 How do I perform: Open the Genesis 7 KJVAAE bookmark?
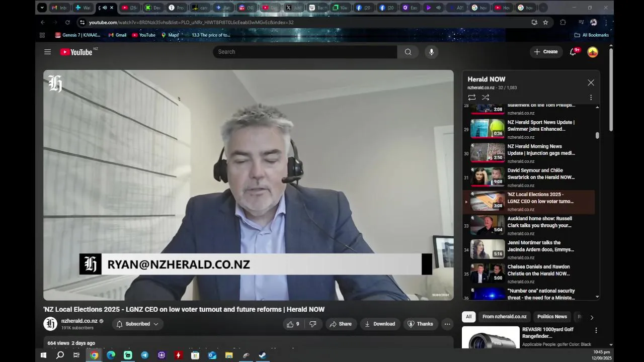point(77,35)
